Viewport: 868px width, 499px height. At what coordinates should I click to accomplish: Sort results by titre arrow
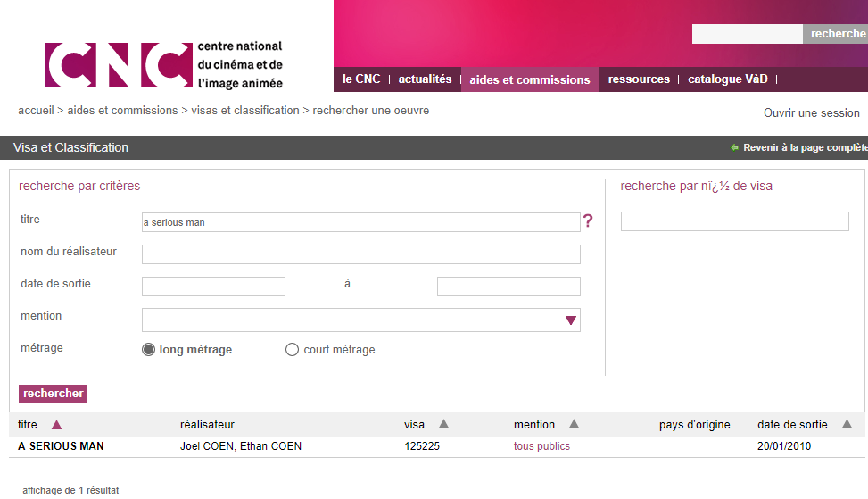[57, 425]
